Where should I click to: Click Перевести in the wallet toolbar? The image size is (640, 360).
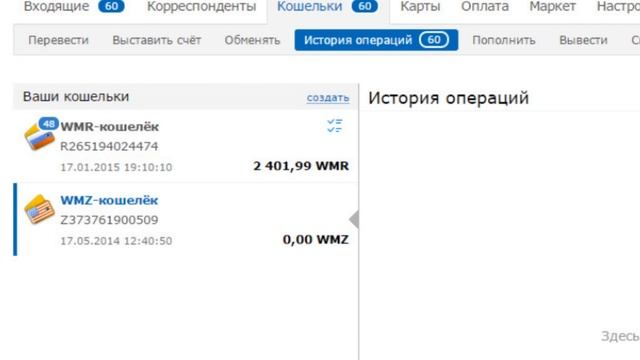pyautogui.click(x=58, y=40)
